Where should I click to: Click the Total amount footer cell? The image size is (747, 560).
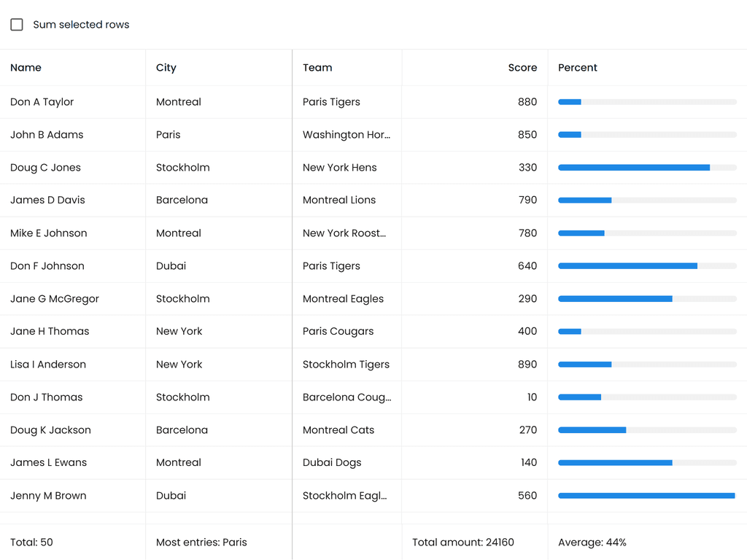tap(463, 542)
